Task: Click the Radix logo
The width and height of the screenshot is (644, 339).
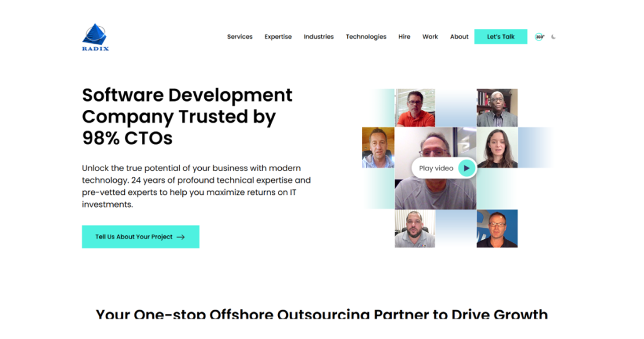Action: pyautogui.click(x=96, y=37)
